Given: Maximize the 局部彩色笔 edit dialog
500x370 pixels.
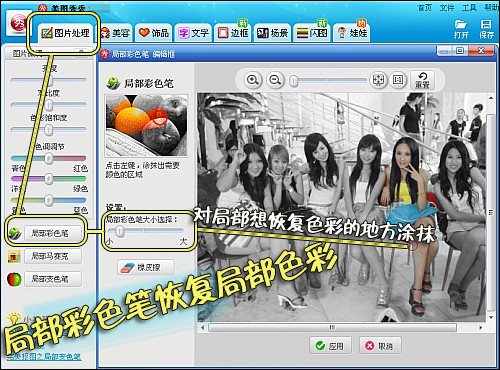Looking at the screenshot, I should coord(460,51).
